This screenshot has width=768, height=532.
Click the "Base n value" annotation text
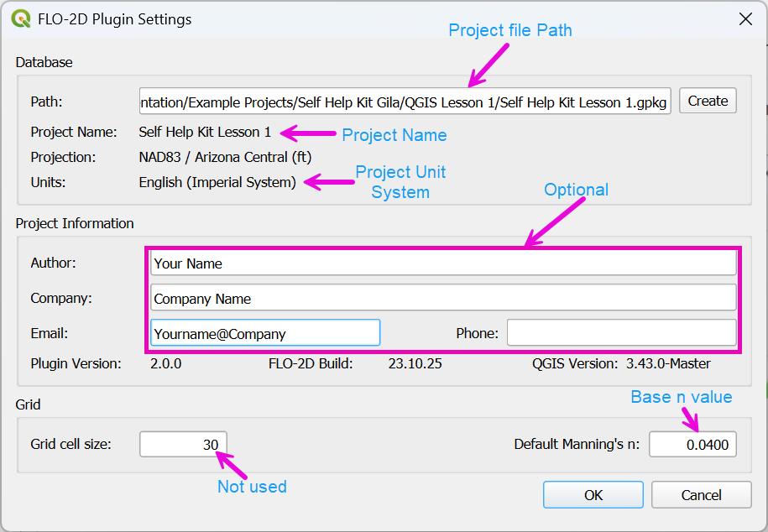[681, 397]
